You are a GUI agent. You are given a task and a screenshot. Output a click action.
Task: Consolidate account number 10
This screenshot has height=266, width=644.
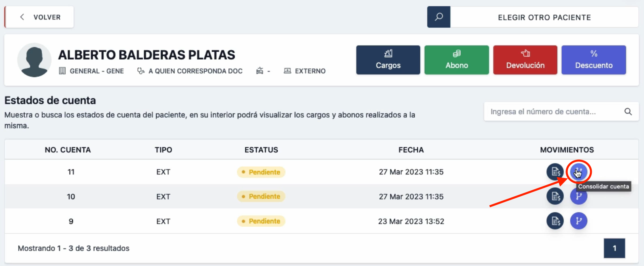click(578, 197)
